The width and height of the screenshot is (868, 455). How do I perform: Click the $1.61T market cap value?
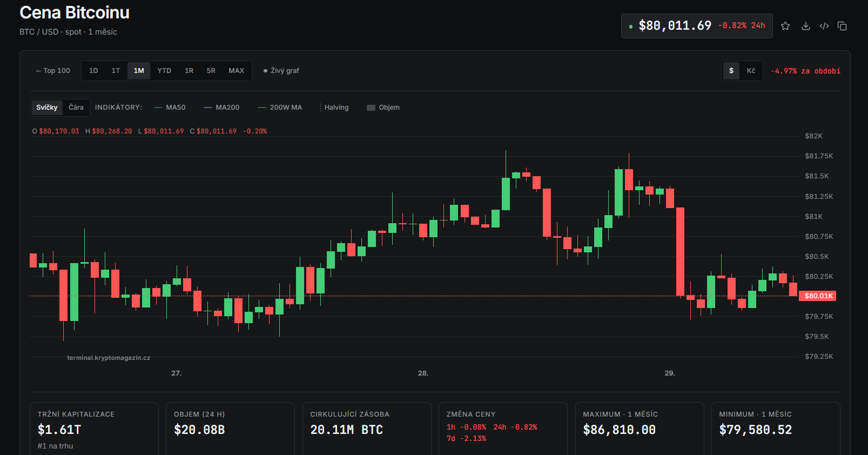click(59, 430)
